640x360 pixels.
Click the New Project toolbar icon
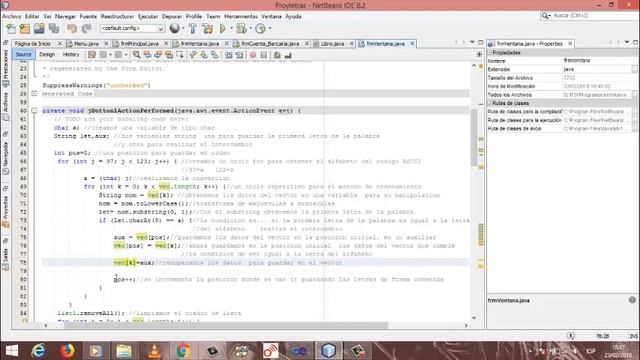click(25, 29)
